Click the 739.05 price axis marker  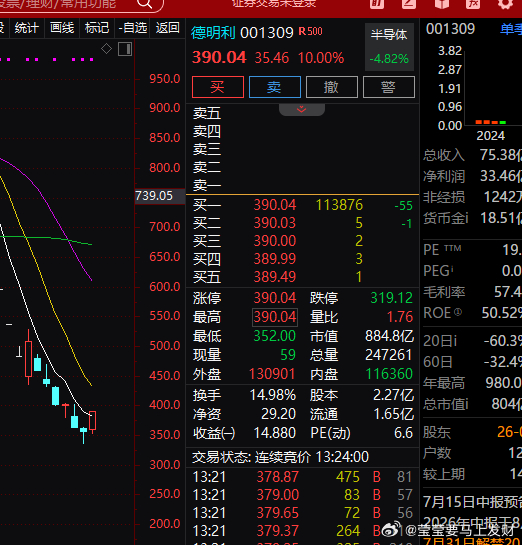pos(160,196)
